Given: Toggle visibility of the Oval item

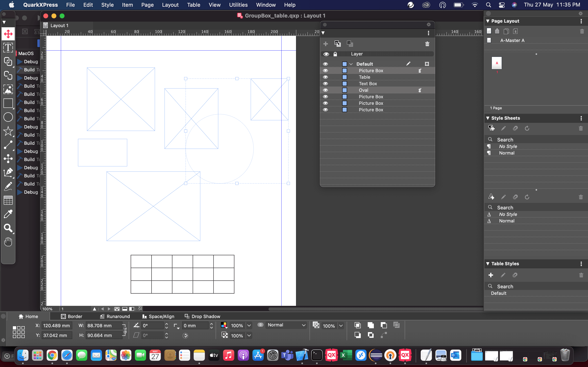Looking at the screenshot, I should point(326,90).
